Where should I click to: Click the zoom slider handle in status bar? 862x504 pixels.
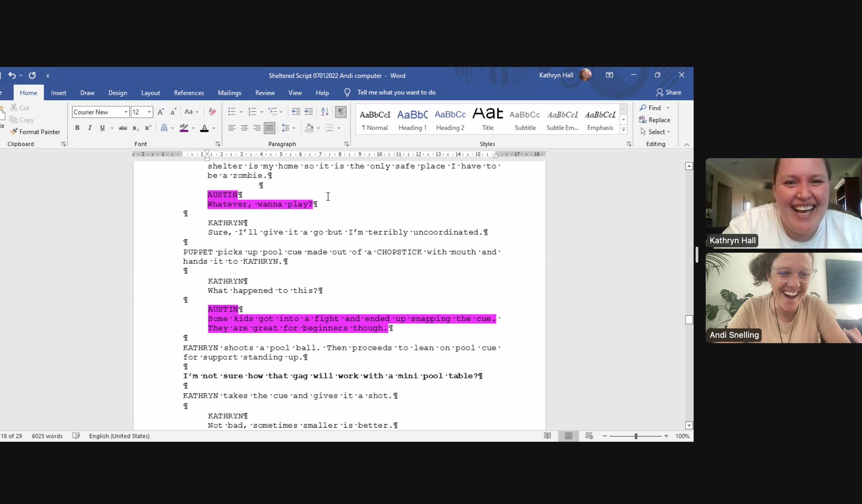tap(636, 436)
